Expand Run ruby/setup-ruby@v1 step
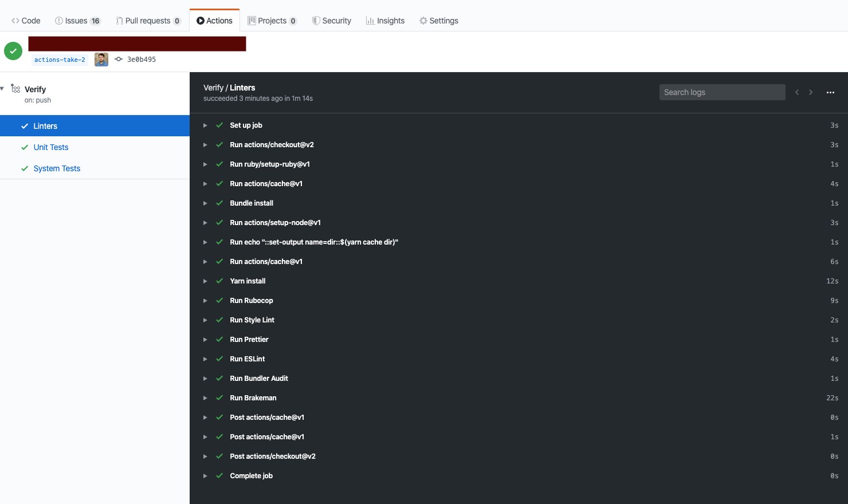This screenshot has height=504, width=848. (205, 164)
